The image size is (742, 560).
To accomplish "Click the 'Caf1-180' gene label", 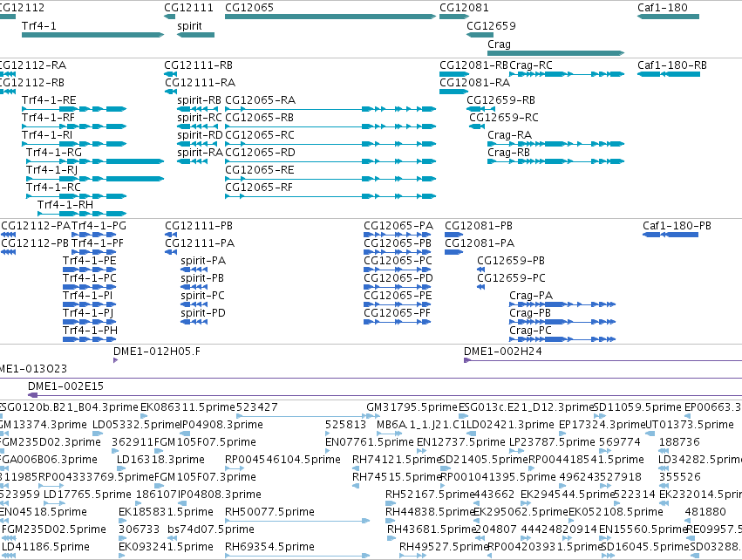I will pos(663,8).
